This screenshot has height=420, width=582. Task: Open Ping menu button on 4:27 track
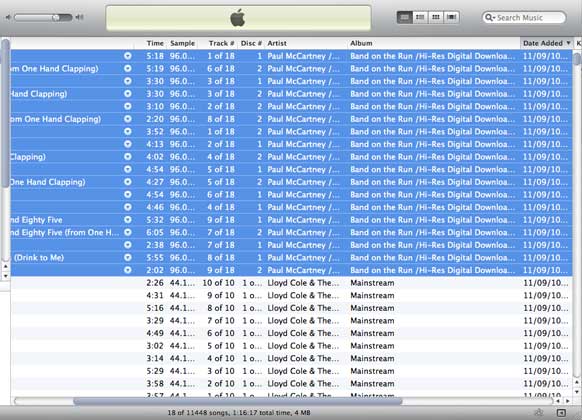pos(128,182)
